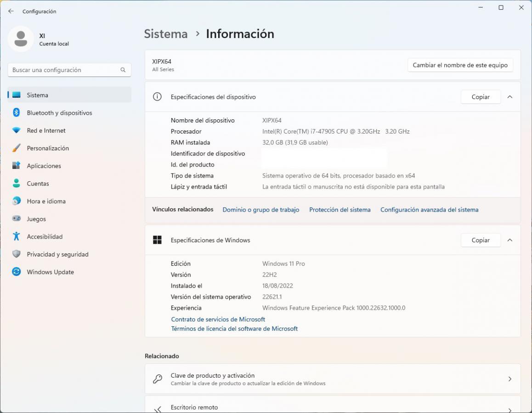Select the Personalización paintbrush icon
Screen dimensions: 532x413
(x=17, y=148)
